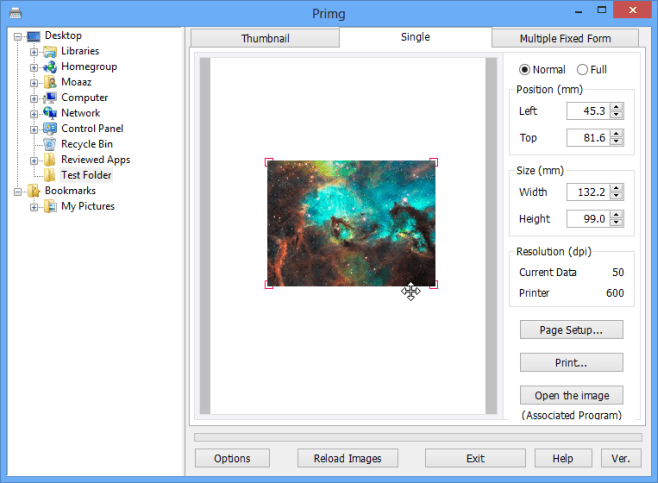
Task: Increase the Left position value
Action: click(x=616, y=107)
